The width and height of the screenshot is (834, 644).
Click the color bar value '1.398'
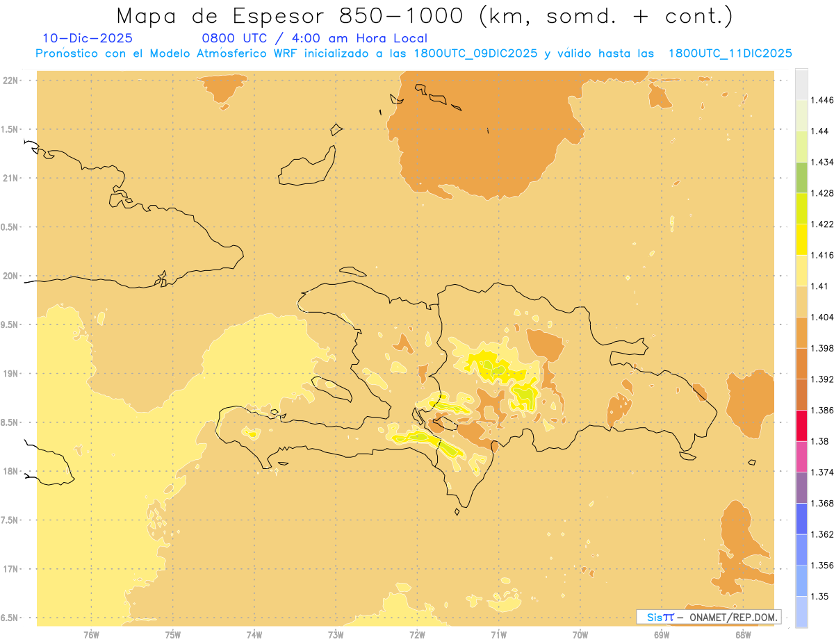coord(821,348)
